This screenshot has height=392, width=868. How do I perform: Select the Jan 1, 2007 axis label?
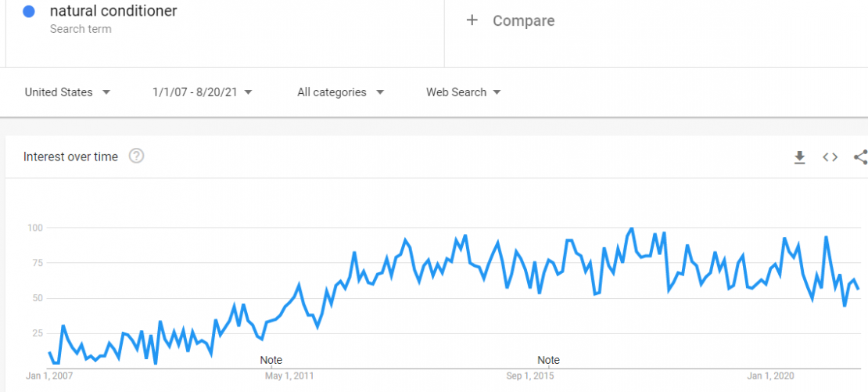point(49,376)
